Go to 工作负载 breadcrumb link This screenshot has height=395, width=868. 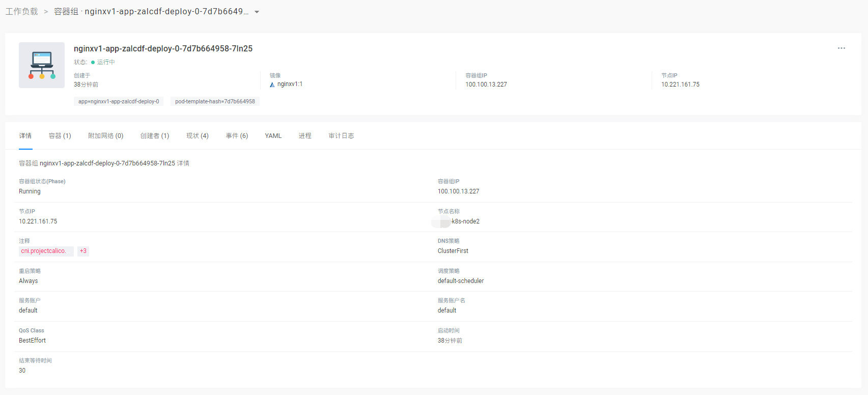tap(22, 12)
